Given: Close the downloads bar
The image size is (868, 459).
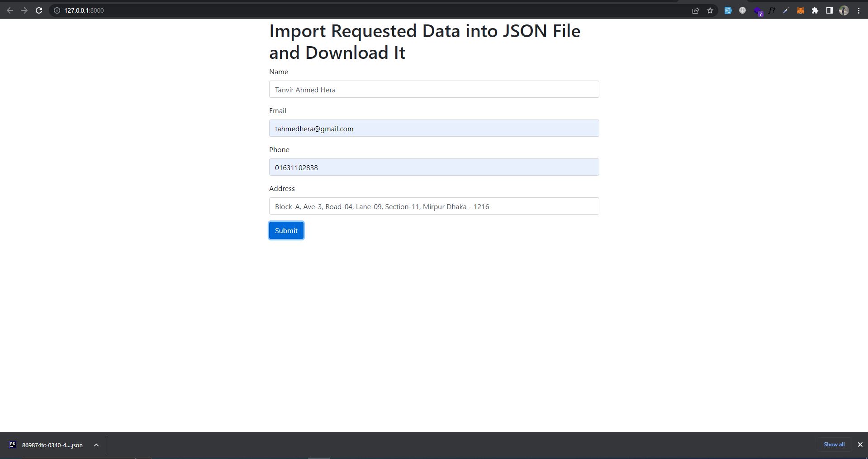Looking at the screenshot, I should click(x=860, y=445).
